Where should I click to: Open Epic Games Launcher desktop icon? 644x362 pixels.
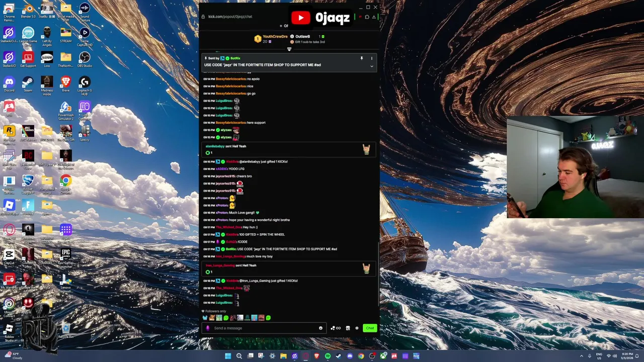(65, 258)
